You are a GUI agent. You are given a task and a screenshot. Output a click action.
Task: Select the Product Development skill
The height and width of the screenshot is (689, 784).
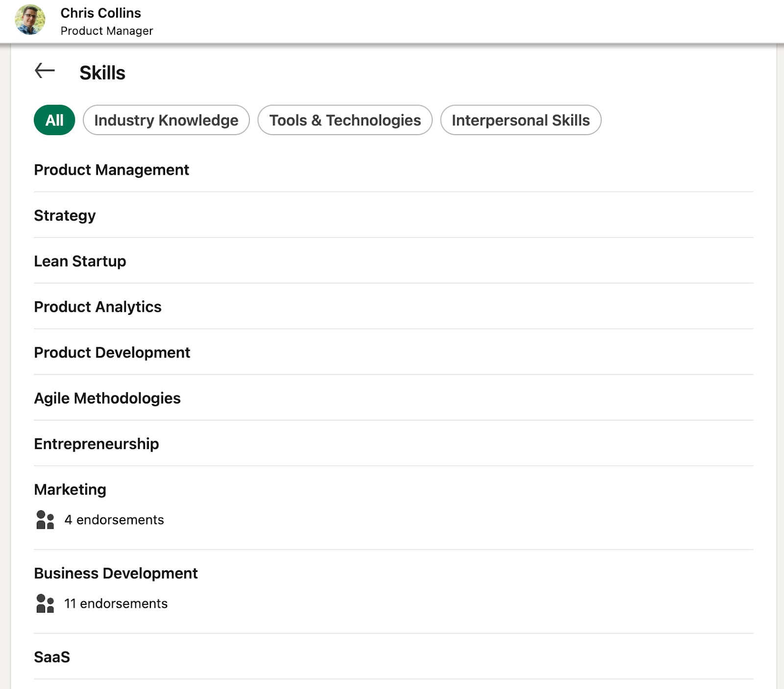(112, 353)
